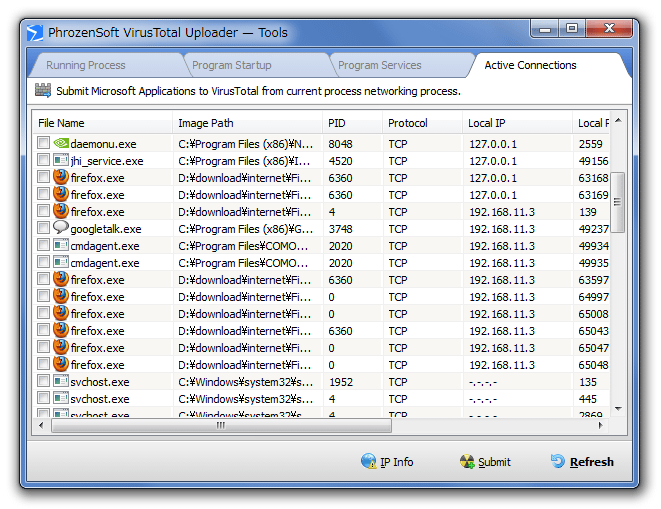
Task: Click the jhi_service.exe file icon
Action: [61, 160]
